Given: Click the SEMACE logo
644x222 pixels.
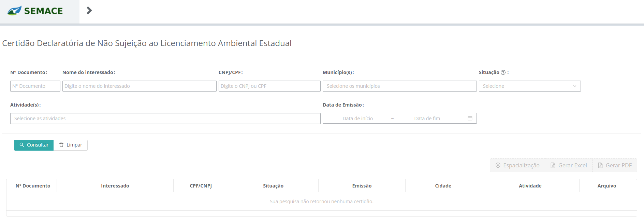Looking at the screenshot, I should point(35,11).
